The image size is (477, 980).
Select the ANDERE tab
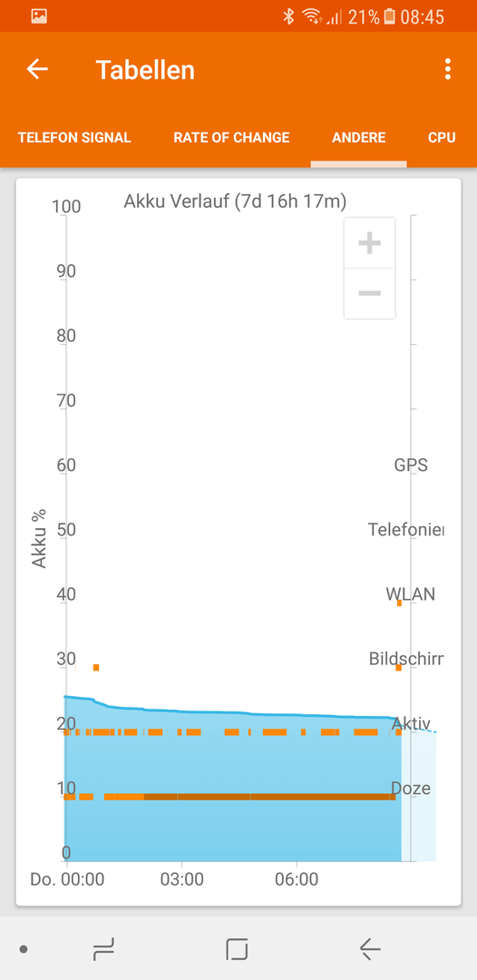[x=359, y=138]
